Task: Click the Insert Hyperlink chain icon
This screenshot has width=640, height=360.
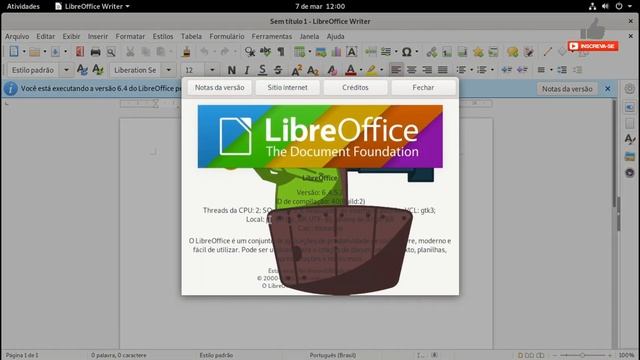Action: (x=431, y=52)
